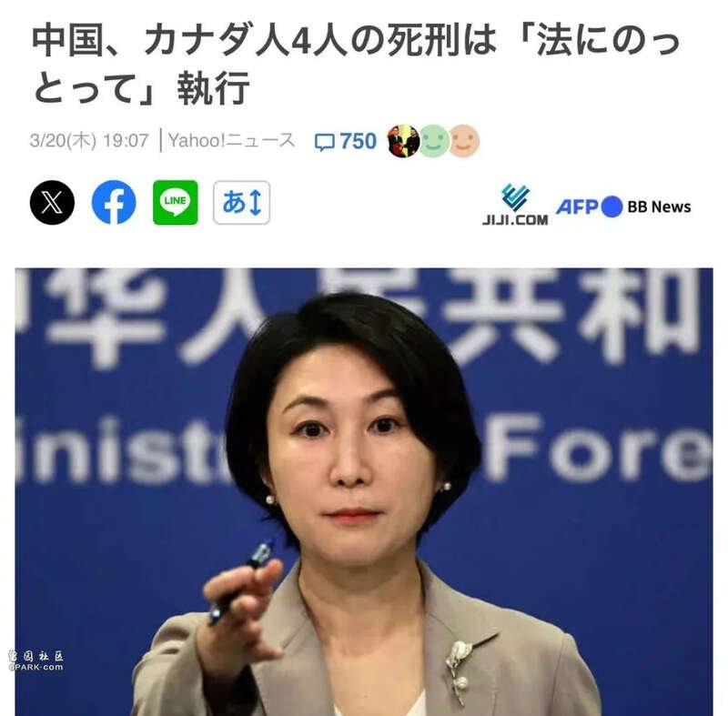Share the article via LINE
Screen dimensions: 728x716
pyautogui.click(x=176, y=203)
